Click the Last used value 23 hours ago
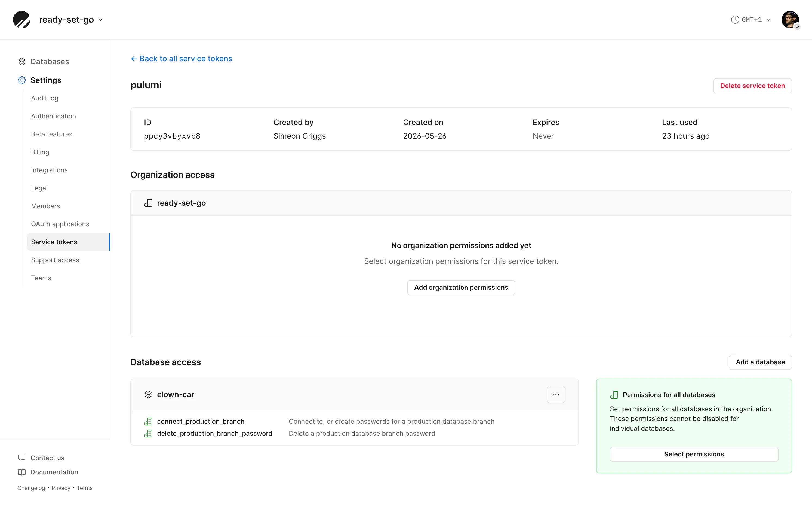This screenshot has height=506, width=812. [686, 136]
